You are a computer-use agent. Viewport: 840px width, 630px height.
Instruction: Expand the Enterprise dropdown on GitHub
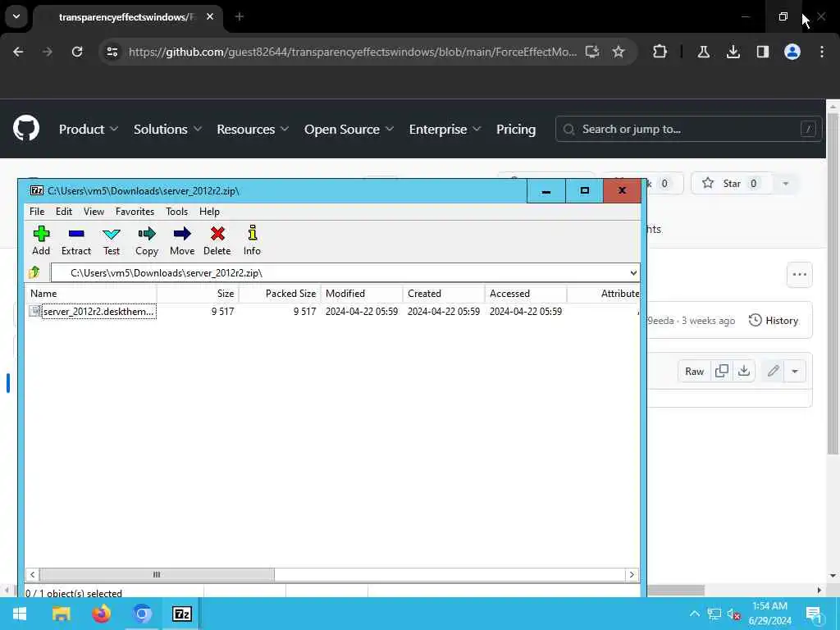(445, 129)
